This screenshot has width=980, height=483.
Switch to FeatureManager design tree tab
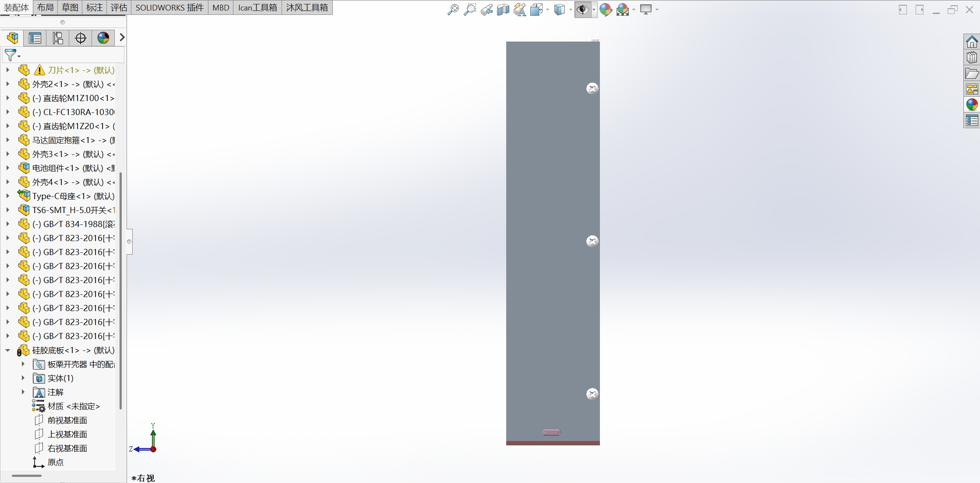coord(12,38)
